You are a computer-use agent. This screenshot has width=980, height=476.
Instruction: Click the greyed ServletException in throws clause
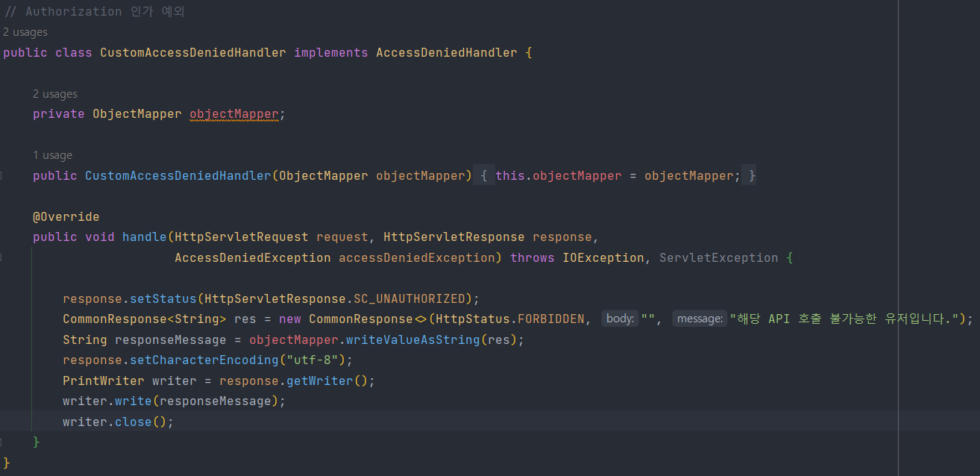click(x=718, y=257)
